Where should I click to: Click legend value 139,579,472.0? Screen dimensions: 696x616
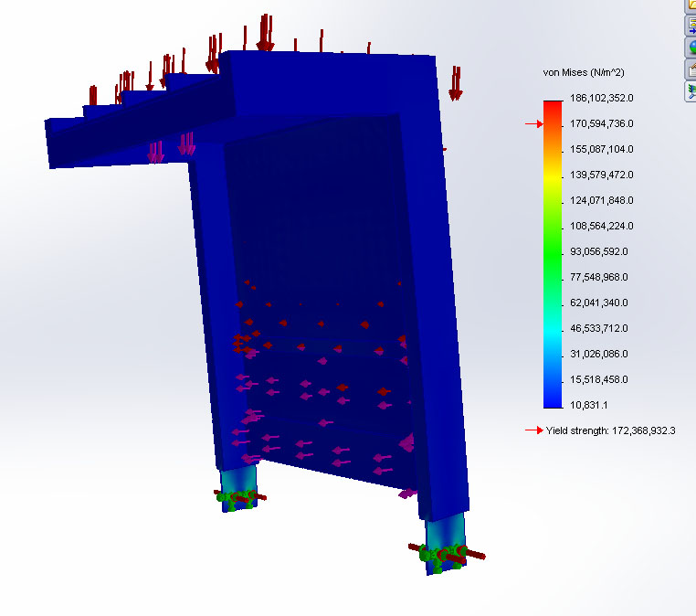(x=601, y=175)
